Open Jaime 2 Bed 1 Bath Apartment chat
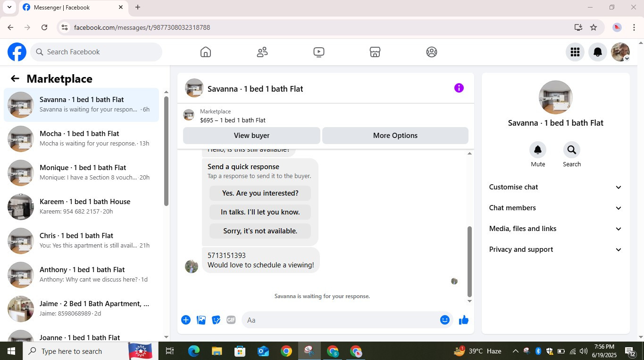Screen dimensions: 644x360 (81, 309)
